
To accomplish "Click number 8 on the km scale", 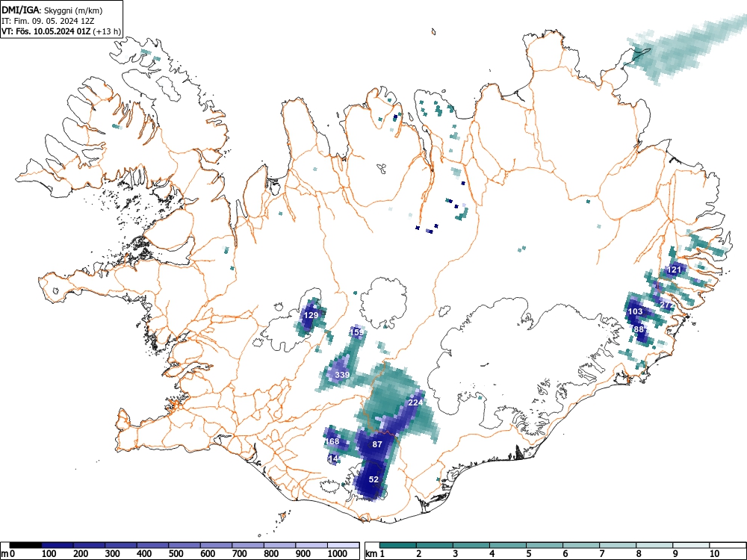I will click(638, 554).
